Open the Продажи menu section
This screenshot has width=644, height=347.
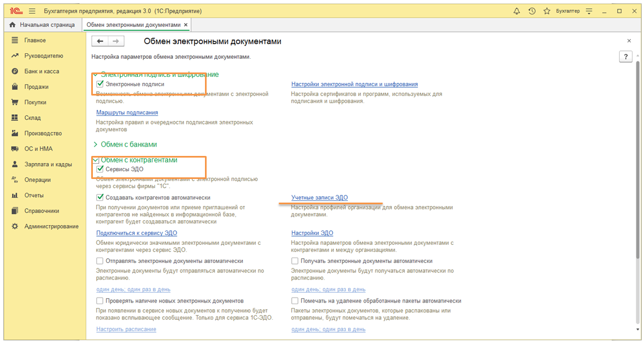tap(36, 87)
